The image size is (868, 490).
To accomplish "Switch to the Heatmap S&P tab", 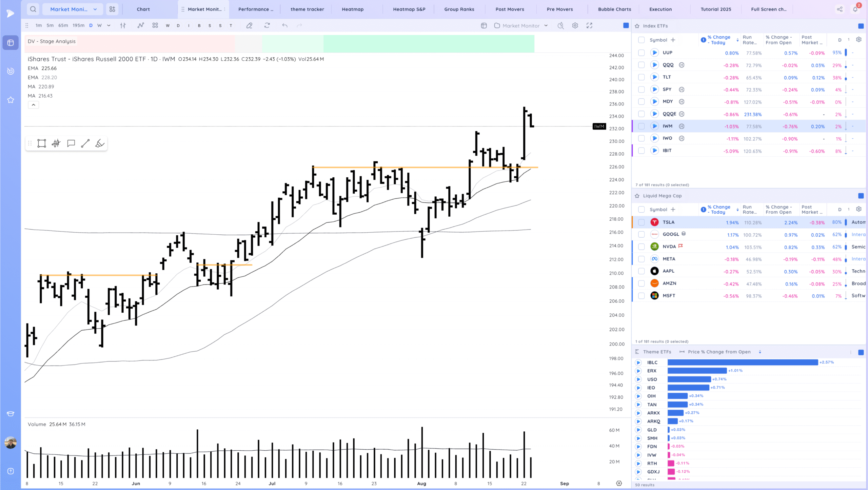I will 409,9.
